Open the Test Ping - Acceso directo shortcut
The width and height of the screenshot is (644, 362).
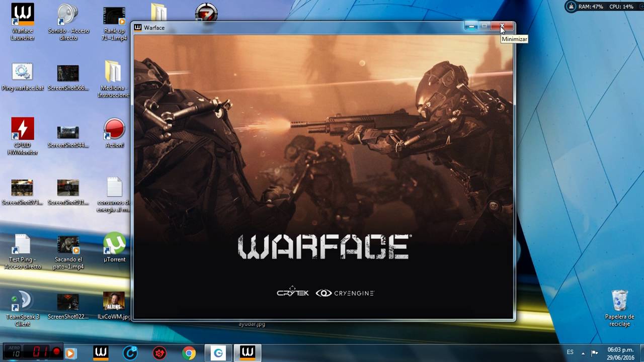pos(23,252)
